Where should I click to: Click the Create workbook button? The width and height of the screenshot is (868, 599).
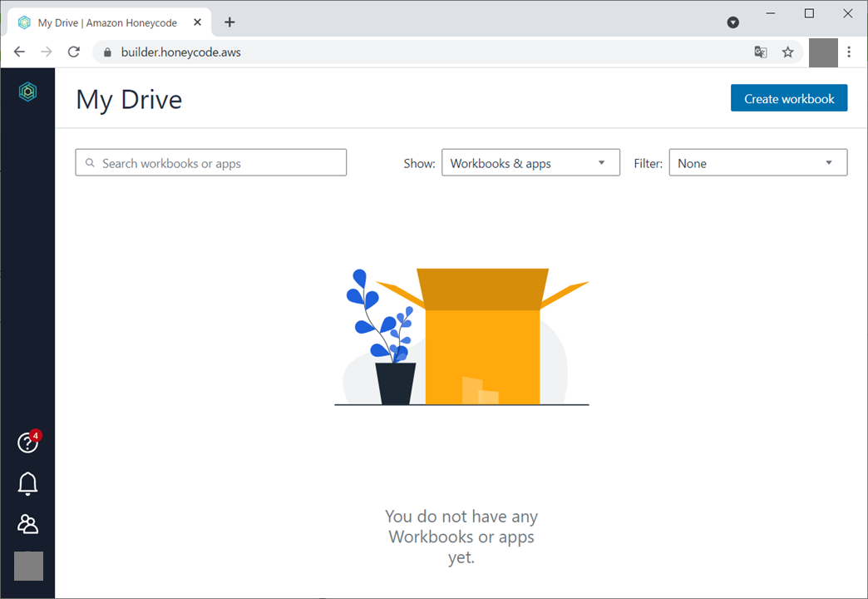tap(789, 98)
